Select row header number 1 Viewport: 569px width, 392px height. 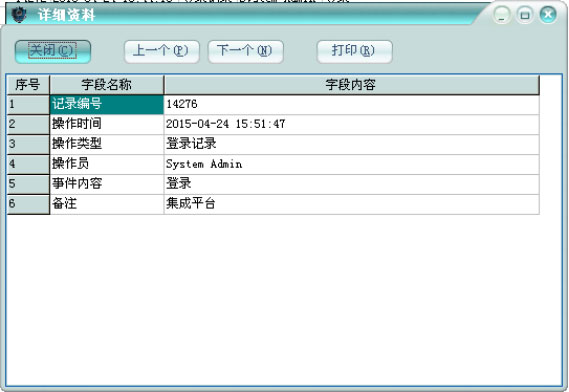coord(28,105)
